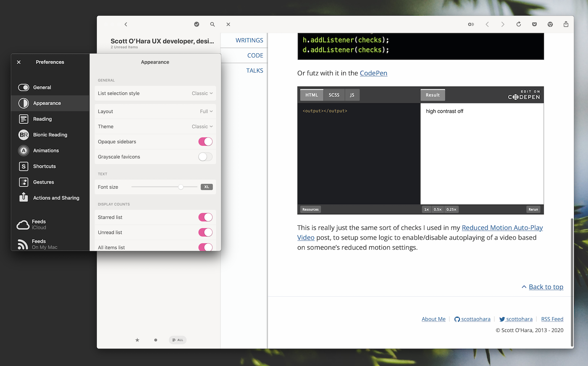
Task: Select the Result tab in CodePen
Action: click(x=433, y=95)
